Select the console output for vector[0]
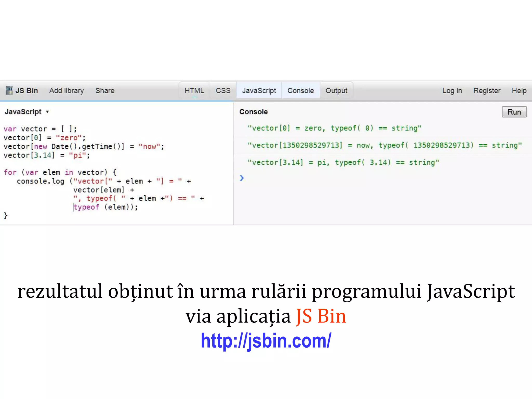The width and height of the screenshot is (532, 399). (335, 128)
